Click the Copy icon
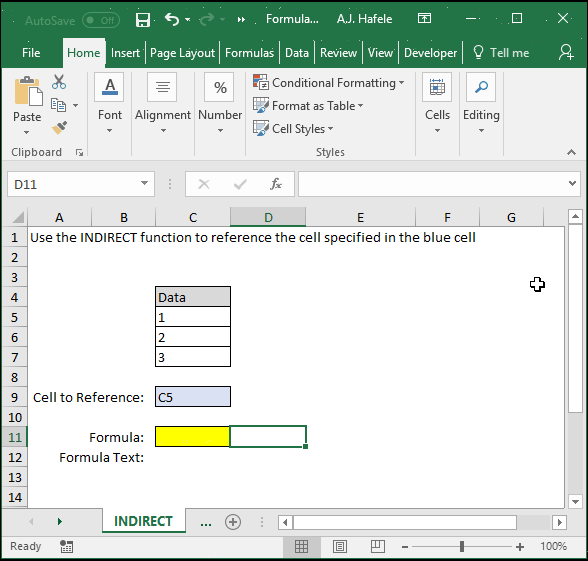This screenshot has width=588, height=561. pyautogui.click(x=58, y=105)
